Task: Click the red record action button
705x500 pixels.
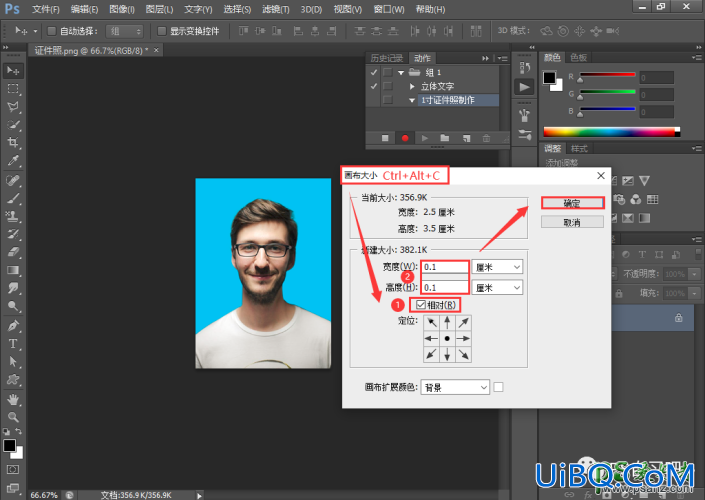Action: [x=405, y=138]
